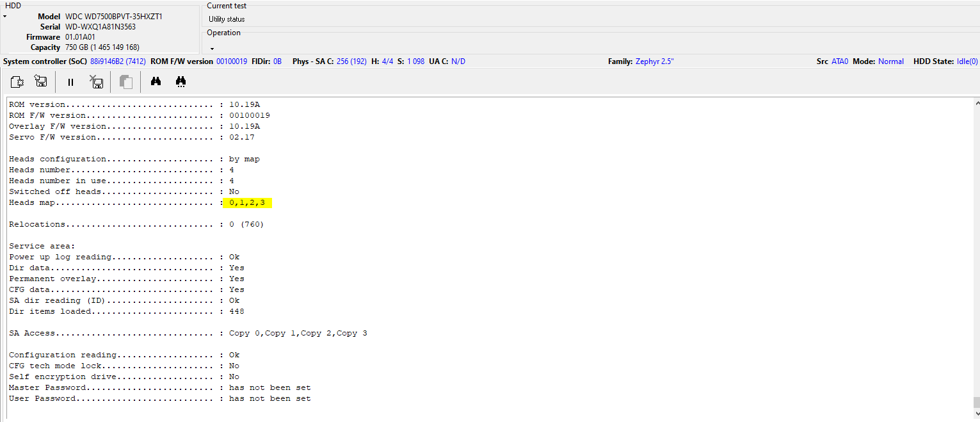Click the log scrollbar thumb at the bottom
This screenshot has height=422, width=980.
coord(976,402)
